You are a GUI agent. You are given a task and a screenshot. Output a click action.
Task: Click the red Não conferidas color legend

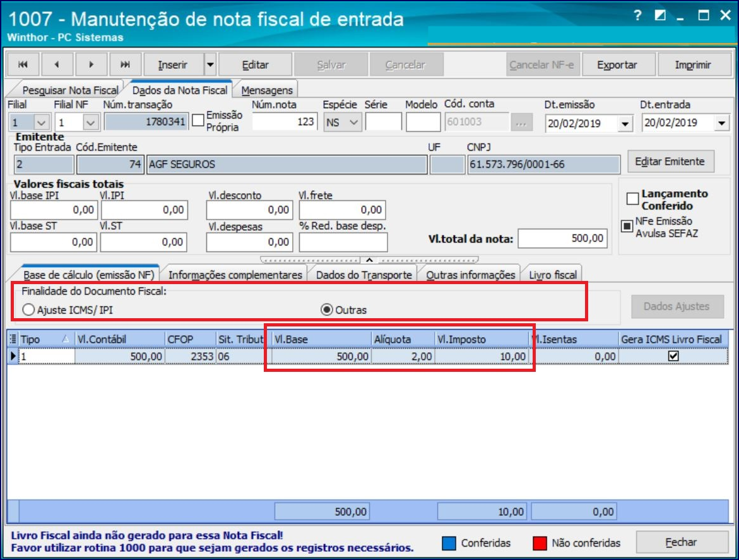[540, 543]
